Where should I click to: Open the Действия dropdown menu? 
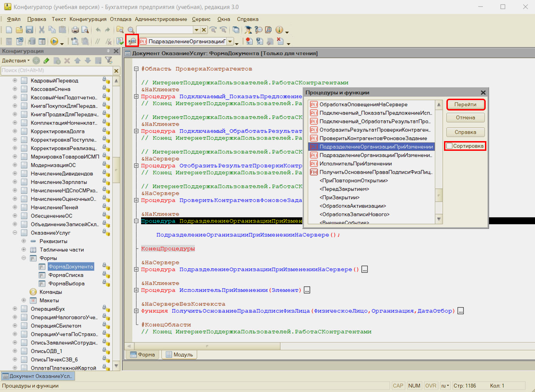click(x=16, y=60)
